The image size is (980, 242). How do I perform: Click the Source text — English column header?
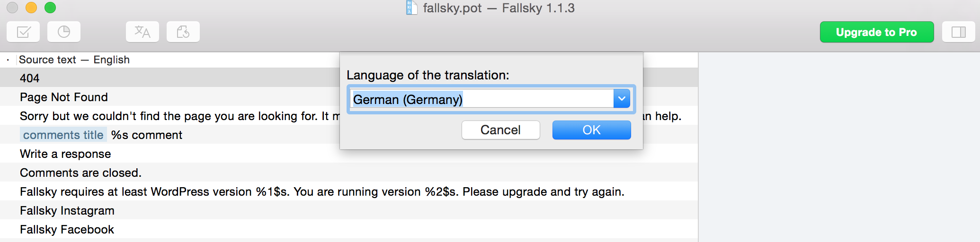pyautogui.click(x=74, y=60)
